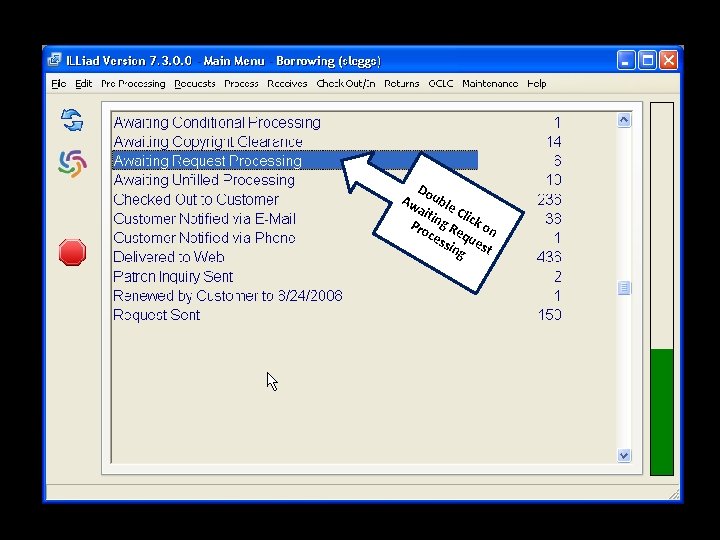Maximize the ILLiad window
Image resolution: width=720 pixels, height=540 pixels.
click(x=647, y=61)
